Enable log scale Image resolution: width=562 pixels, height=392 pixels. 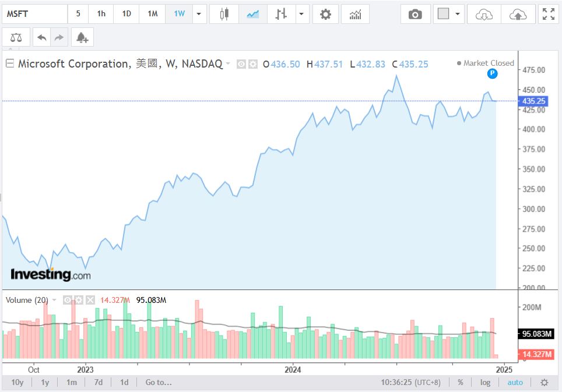(x=485, y=383)
